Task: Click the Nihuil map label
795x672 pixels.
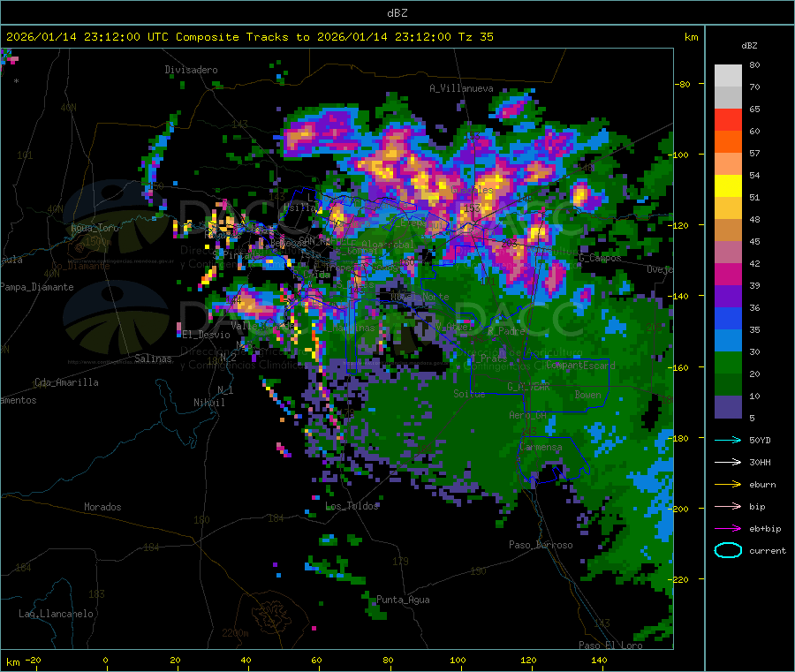Action: (x=209, y=403)
